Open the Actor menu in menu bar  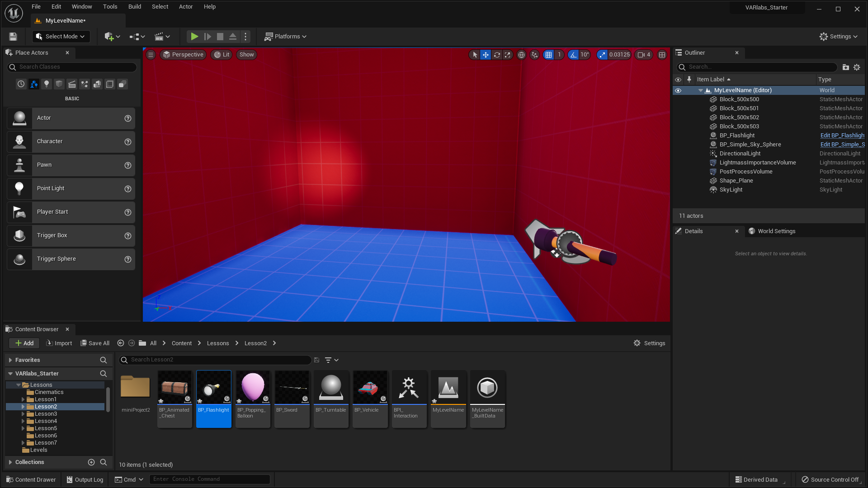click(185, 7)
